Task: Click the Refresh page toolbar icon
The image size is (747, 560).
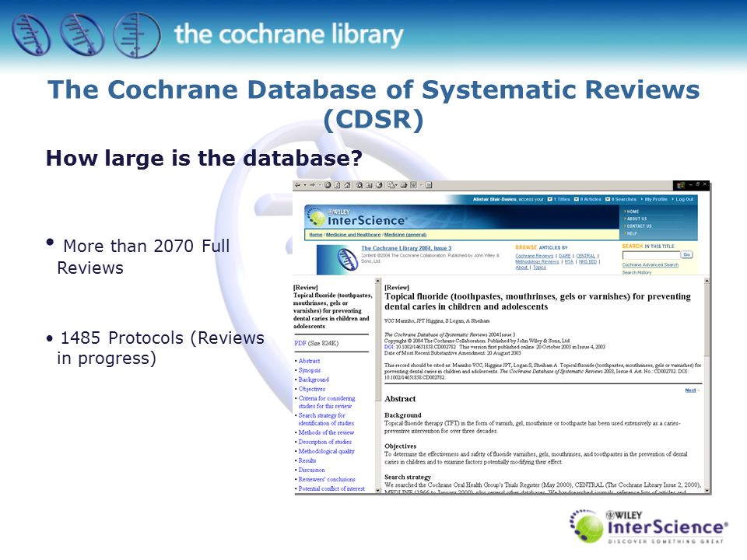Action: [337, 185]
